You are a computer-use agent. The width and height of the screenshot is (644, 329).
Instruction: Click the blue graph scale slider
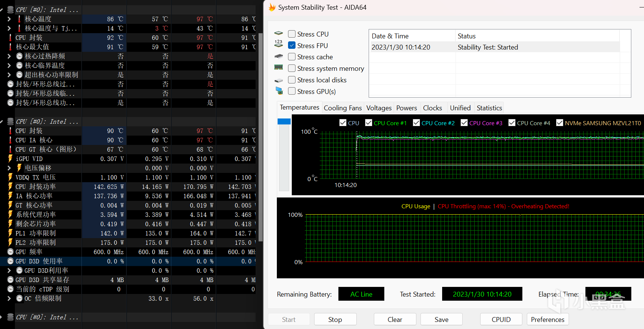point(284,121)
